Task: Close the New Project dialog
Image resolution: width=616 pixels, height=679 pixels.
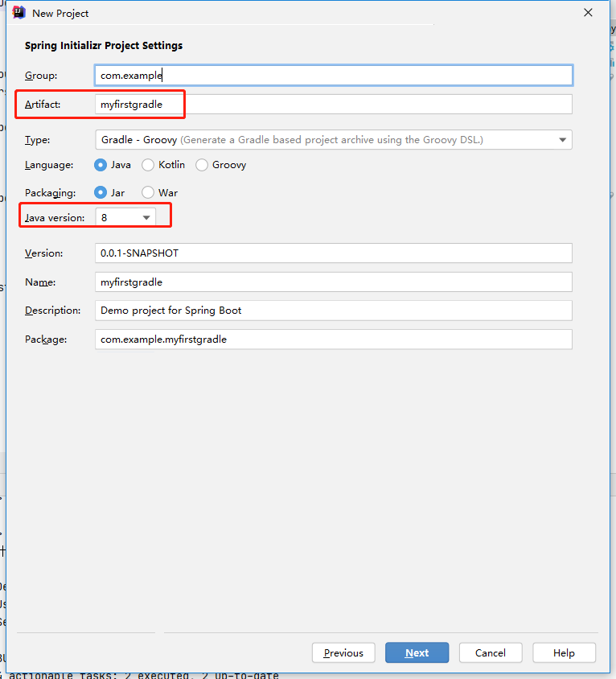Action: pyautogui.click(x=588, y=13)
